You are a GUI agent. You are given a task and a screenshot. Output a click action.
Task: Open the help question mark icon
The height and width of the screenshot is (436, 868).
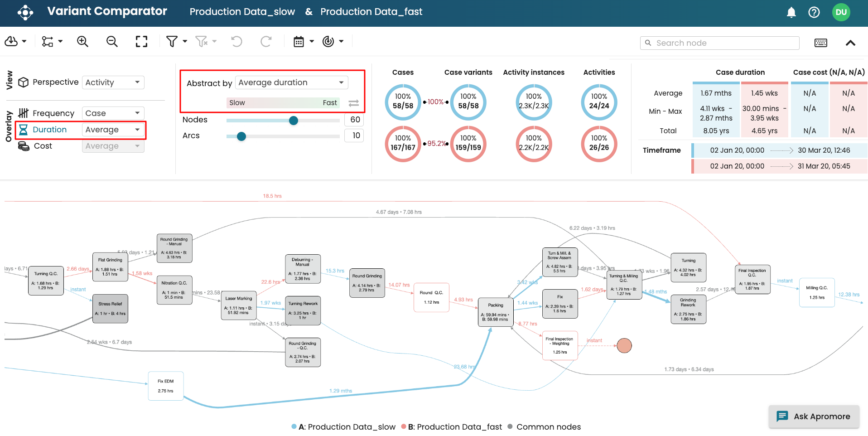(814, 12)
